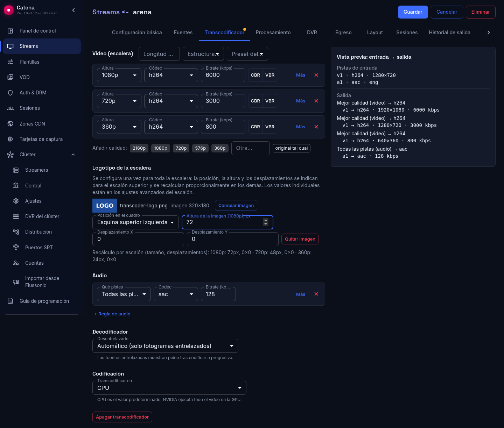Collapse the sidebar with the left chevron
This screenshot has height=428, width=504.
coord(73,10)
